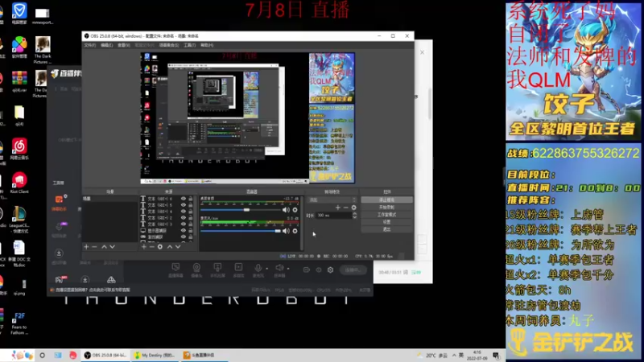Open the 工具(T) menu in OBS
This screenshot has height=362, width=644.
coord(190,45)
